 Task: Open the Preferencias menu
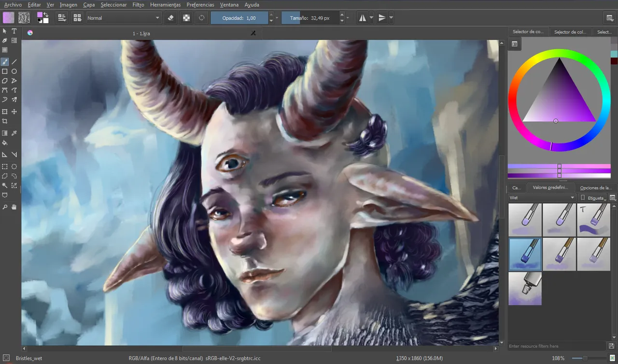pos(200,4)
